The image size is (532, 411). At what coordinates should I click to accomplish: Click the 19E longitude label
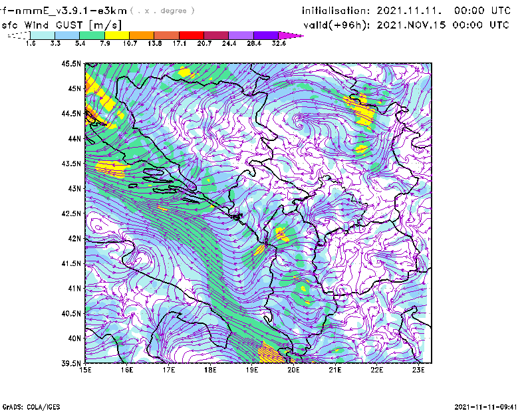pyautogui.click(x=252, y=370)
